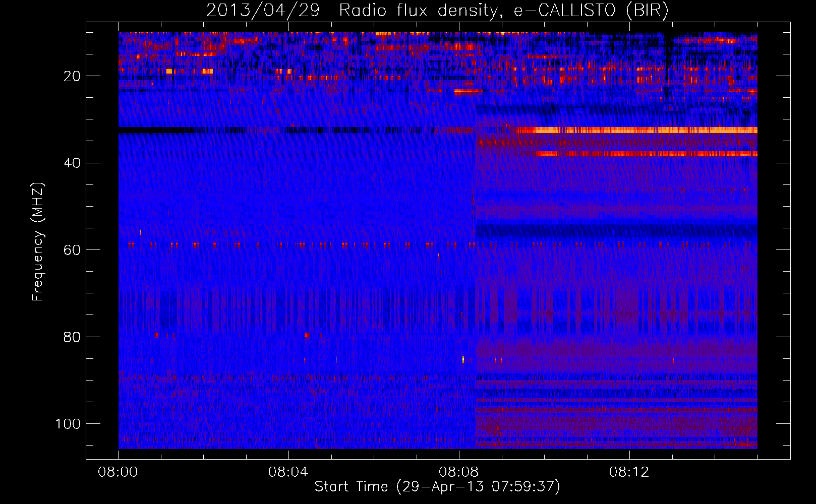The height and width of the screenshot is (504, 816).
Task: Select the "Frequency (MHZ)" y-axis label
Action: coord(38,242)
